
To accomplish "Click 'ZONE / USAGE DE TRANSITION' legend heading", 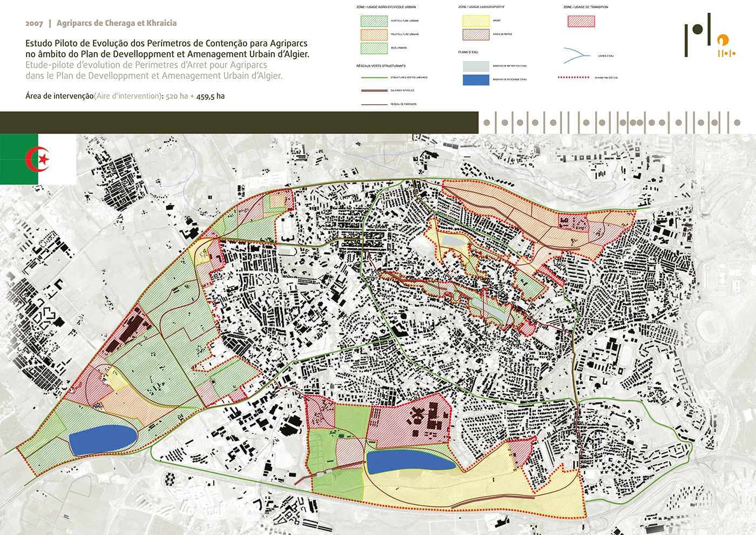I will tap(585, 7).
